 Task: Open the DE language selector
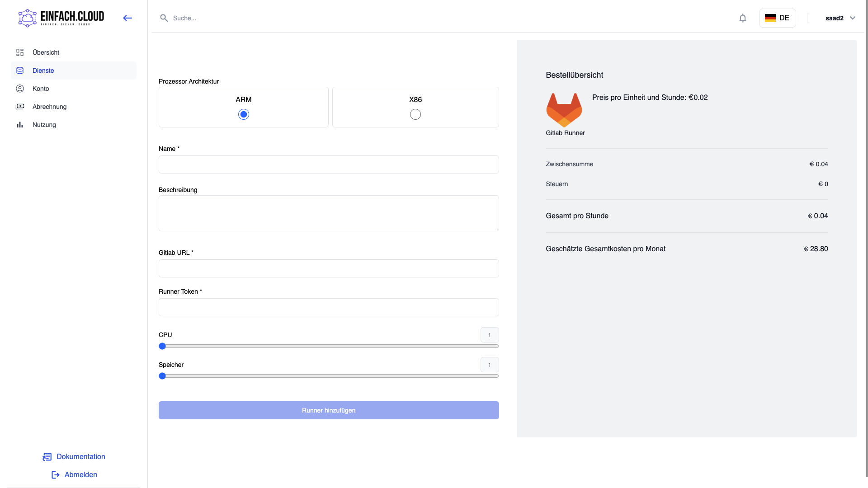[x=777, y=18]
